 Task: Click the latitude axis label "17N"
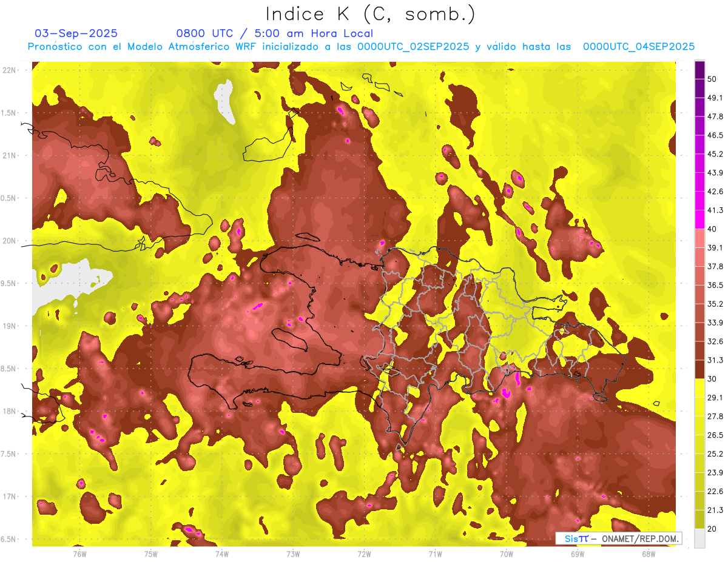pyautogui.click(x=8, y=497)
